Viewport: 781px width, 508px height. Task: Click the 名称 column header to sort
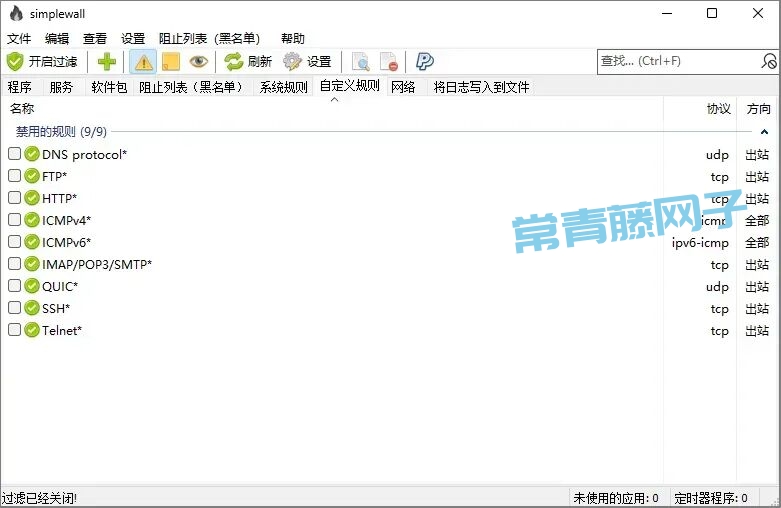[22, 109]
